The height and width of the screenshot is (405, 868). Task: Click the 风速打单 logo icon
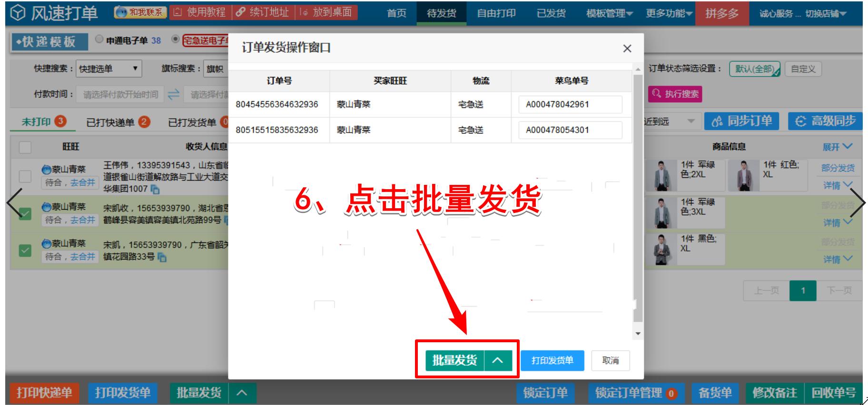coord(18,13)
